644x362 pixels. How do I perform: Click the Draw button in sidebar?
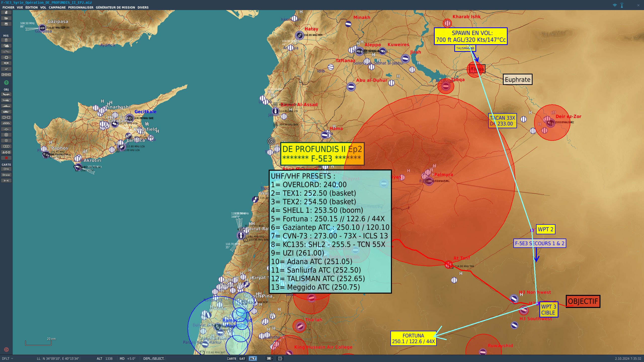point(6,175)
